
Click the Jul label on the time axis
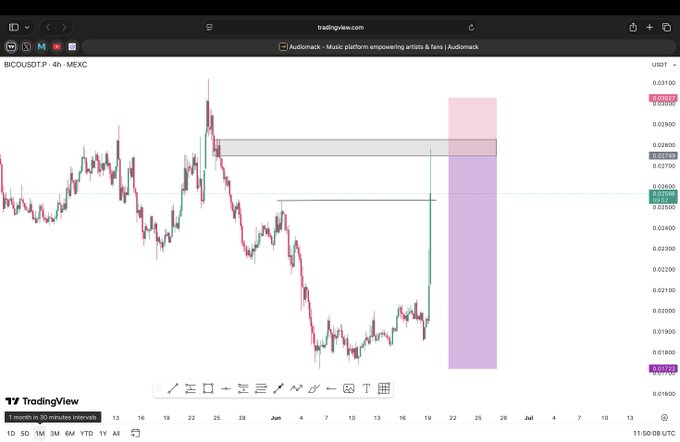(528, 418)
